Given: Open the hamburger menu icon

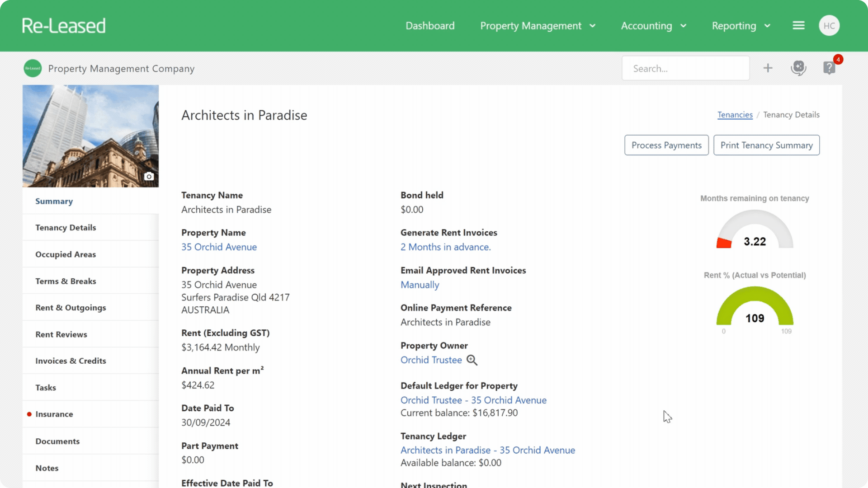Looking at the screenshot, I should point(798,26).
